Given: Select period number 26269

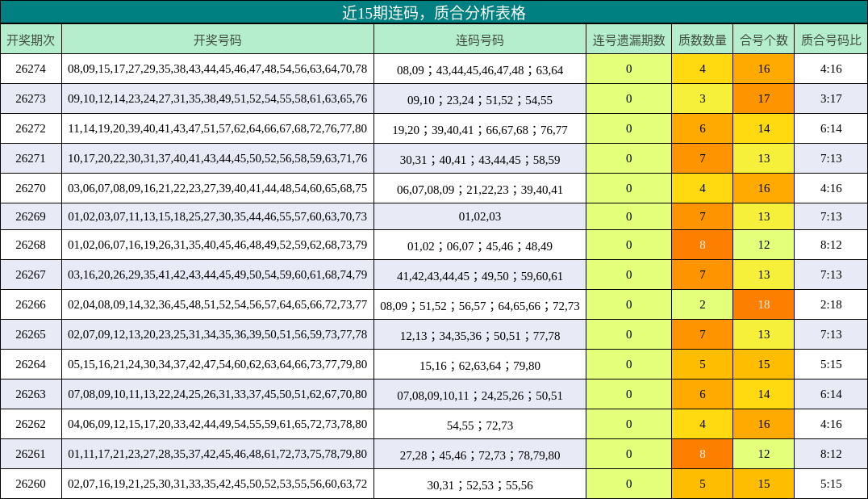Looking at the screenshot, I should [31, 216].
